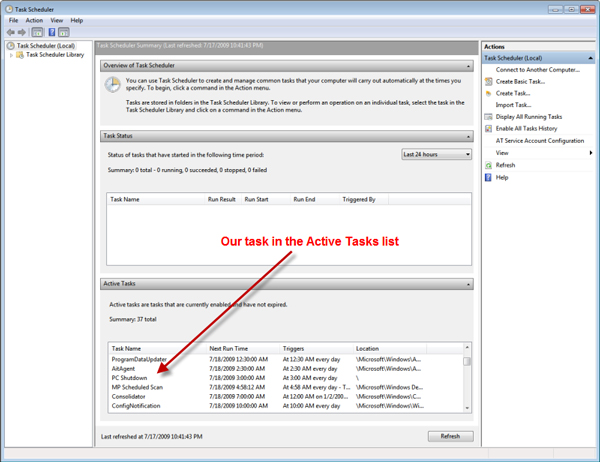Click the Active Tasks list scroll down arrow
The image size is (600, 462).
tap(467, 408)
